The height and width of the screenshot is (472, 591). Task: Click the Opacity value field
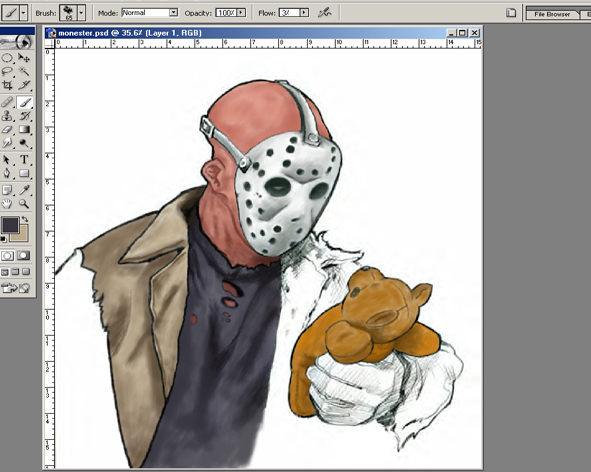click(227, 13)
